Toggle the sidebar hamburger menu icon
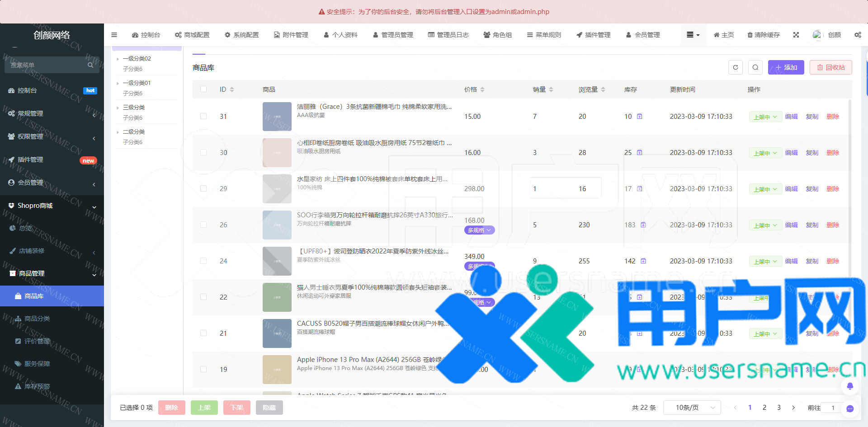Viewport: 868px width, 427px height. tap(114, 35)
